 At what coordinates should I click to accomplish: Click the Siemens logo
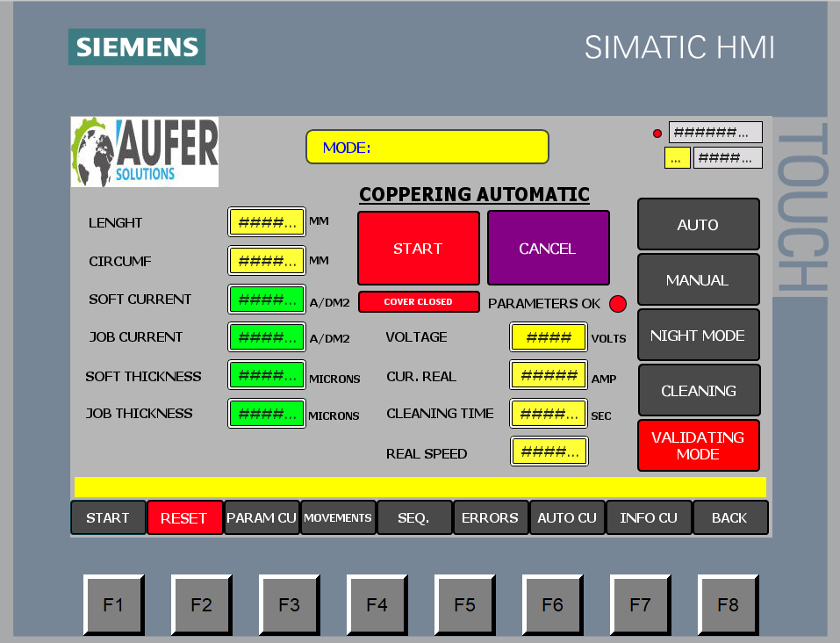tap(136, 47)
